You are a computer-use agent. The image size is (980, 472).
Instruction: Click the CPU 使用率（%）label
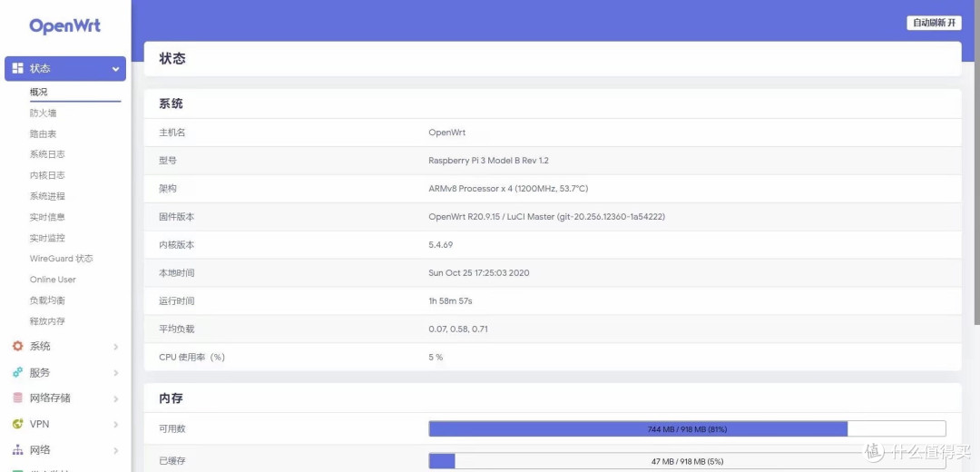[191, 358]
